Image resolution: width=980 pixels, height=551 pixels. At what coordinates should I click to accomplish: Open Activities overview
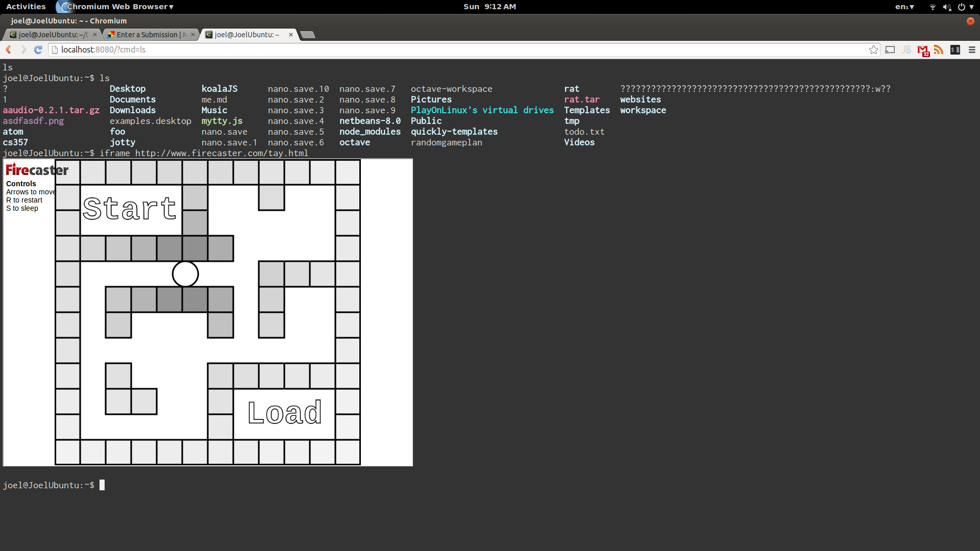(x=26, y=7)
